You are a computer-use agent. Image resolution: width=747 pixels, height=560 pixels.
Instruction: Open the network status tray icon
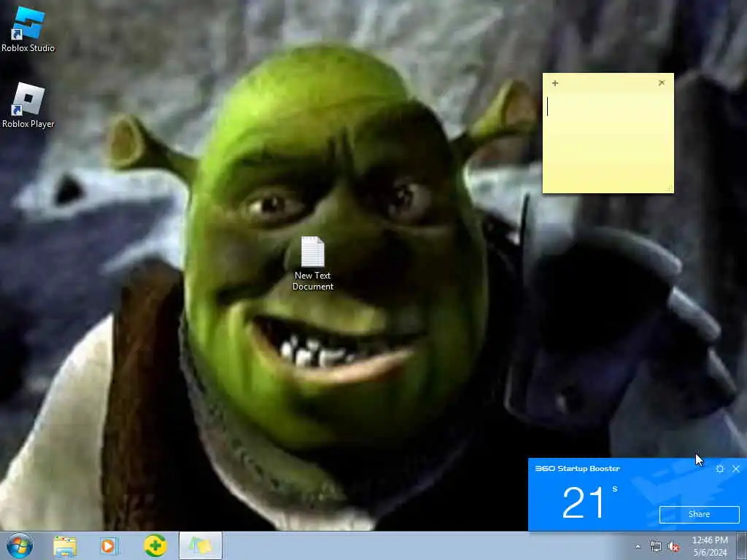656,547
